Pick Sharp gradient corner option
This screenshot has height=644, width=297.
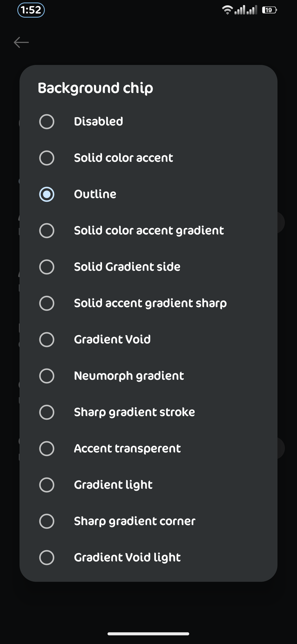point(148,521)
